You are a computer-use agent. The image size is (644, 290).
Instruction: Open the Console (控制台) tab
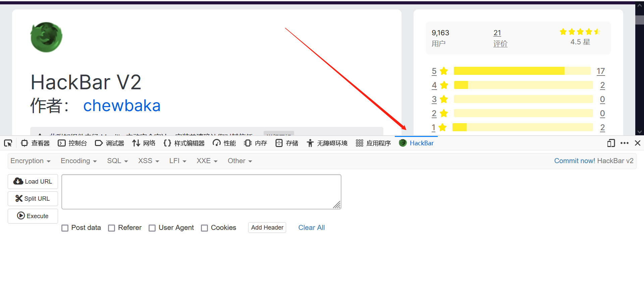point(72,143)
